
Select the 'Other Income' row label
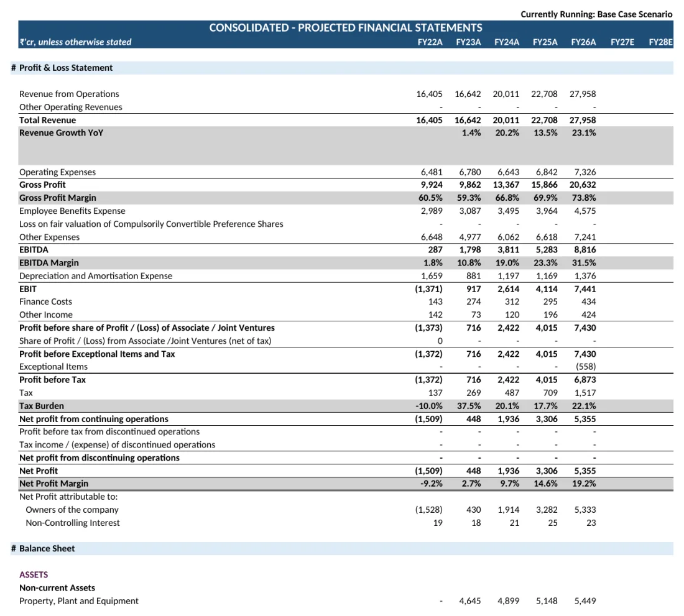tap(46, 315)
